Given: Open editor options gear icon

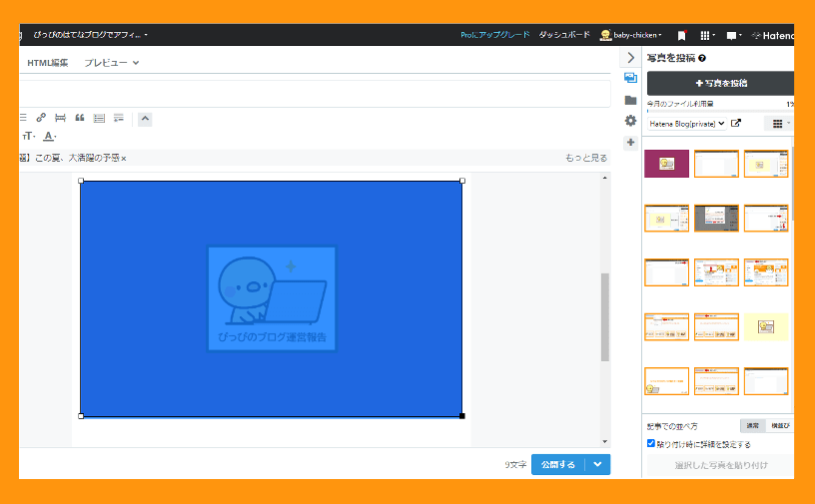Looking at the screenshot, I should (x=630, y=121).
